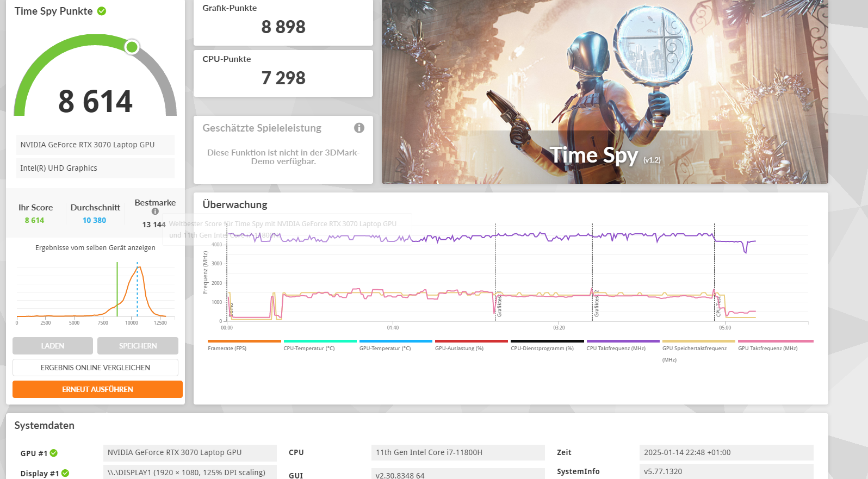Viewport: 868px width, 479px height.
Task: Toggle the GPU-Auslastung (%) legend entry
Action: (471, 346)
